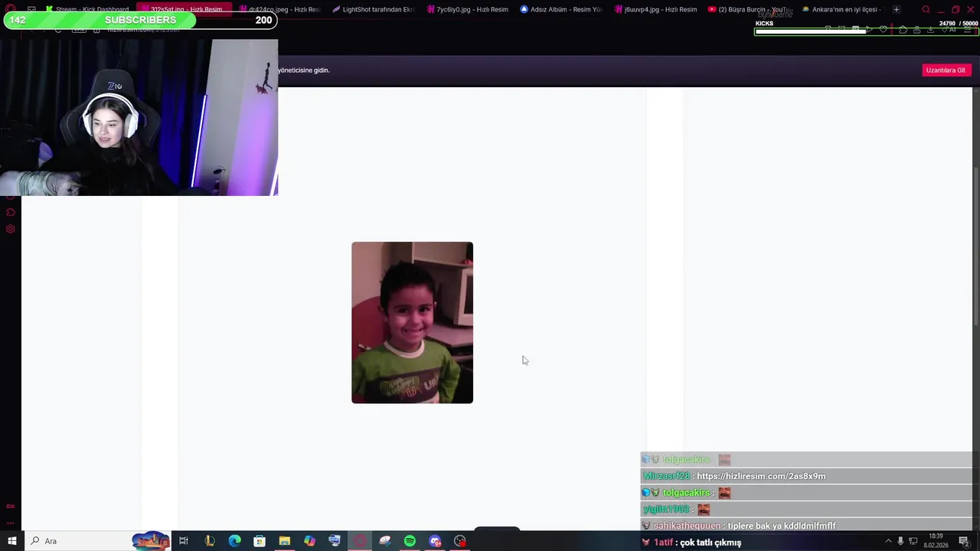The height and width of the screenshot is (551, 980).
Task: Open the taskbar clock showing 18:39
Action: pos(936,540)
